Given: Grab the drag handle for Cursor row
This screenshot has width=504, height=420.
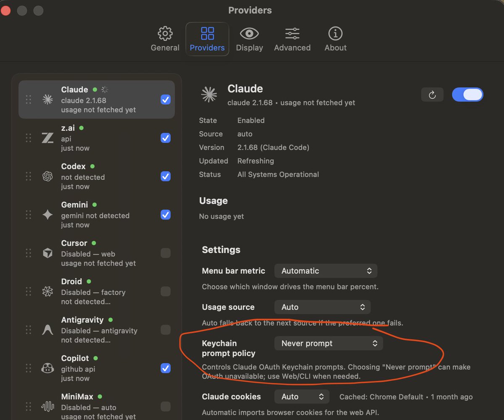Looking at the screenshot, I should (28, 253).
